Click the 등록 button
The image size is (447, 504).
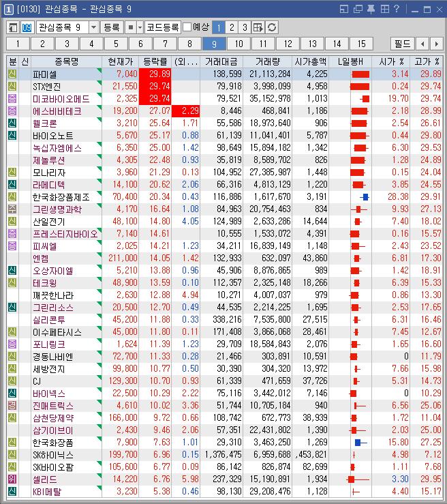[x=112, y=27]
